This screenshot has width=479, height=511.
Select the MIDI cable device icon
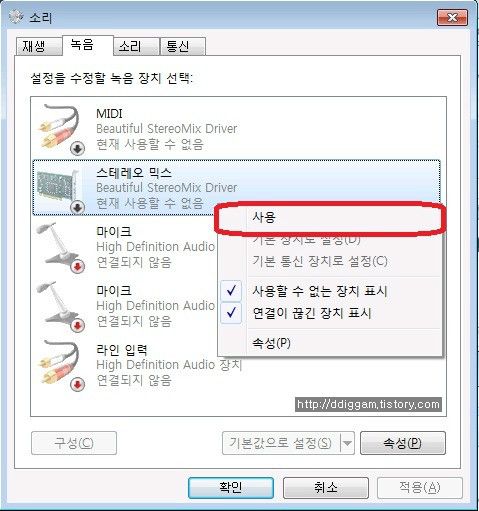click(x=61, y=128)
